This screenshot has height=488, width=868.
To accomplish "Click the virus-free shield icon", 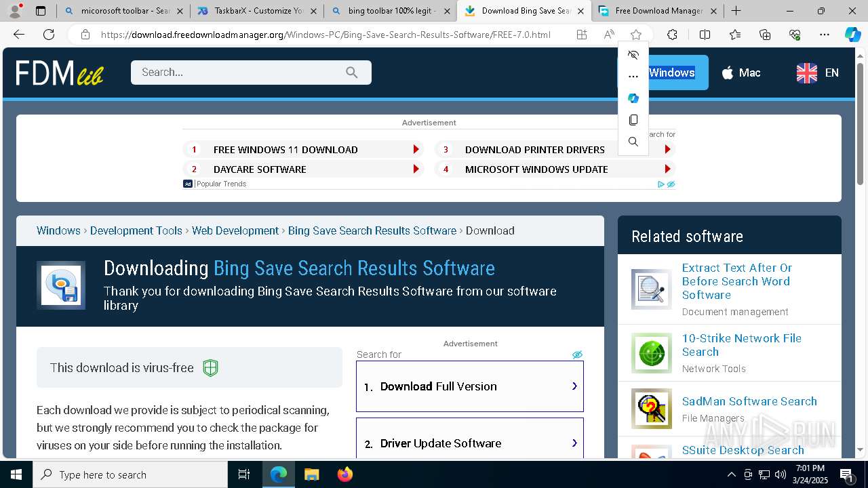I will pos(211,368).
